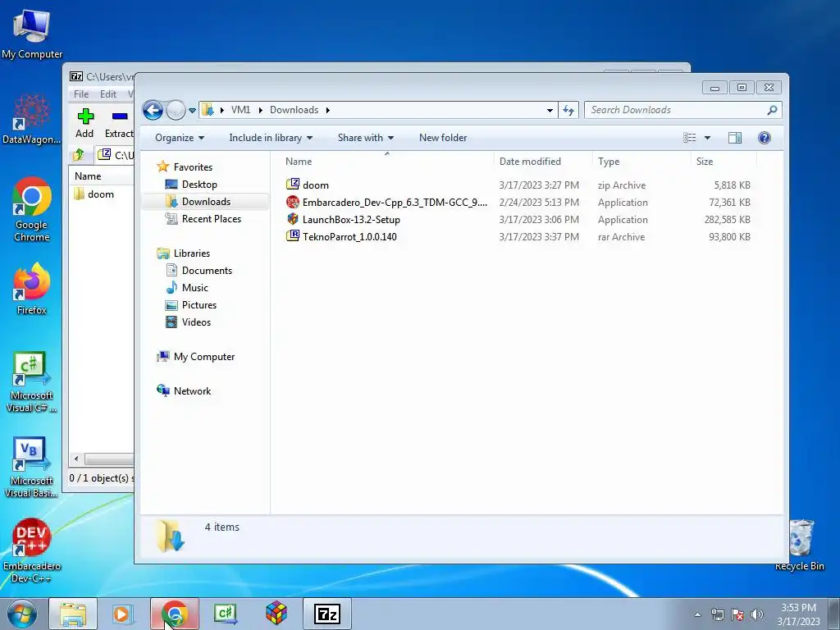Expand the arrow after Downloads breadcrumb
Image resolution: width=840 pixels, height=630 pixels.
(x=328, y=111)
